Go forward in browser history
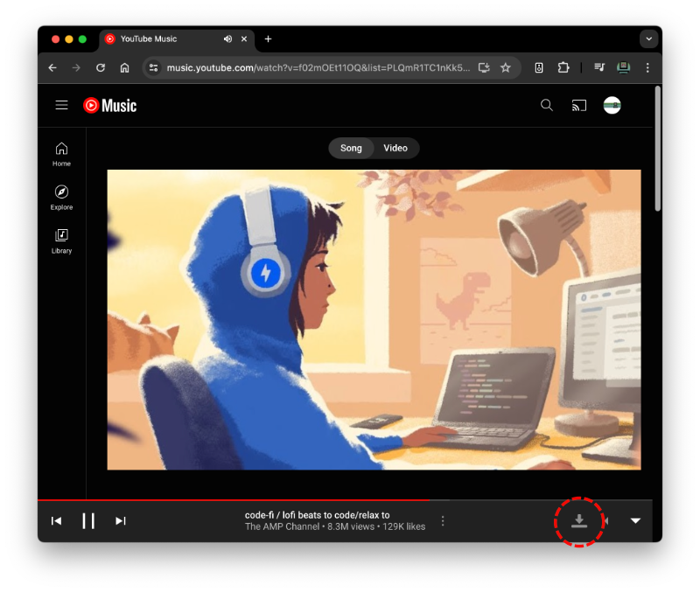Screen dimensions: 700x592 coord(76,68)
